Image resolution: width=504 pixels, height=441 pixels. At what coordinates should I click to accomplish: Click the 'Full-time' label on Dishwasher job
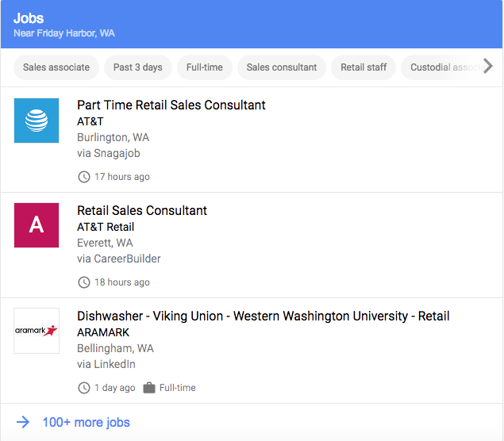pos(178,388)
